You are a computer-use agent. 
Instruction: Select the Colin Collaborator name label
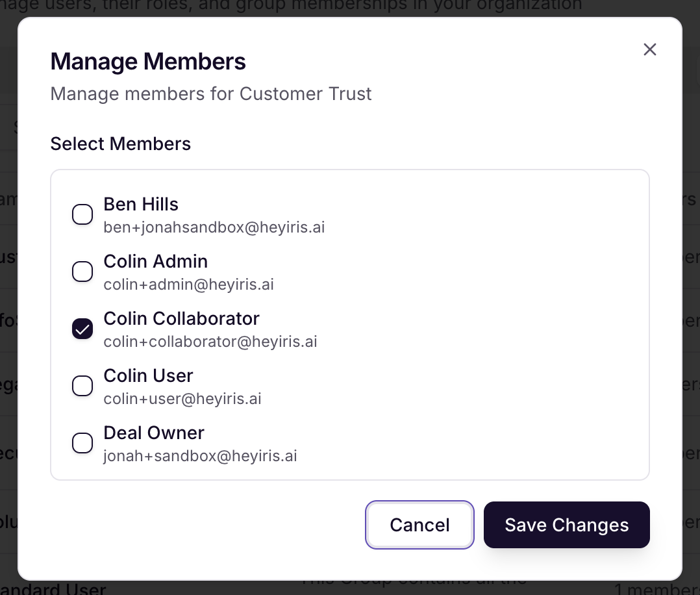coord(182,318)
